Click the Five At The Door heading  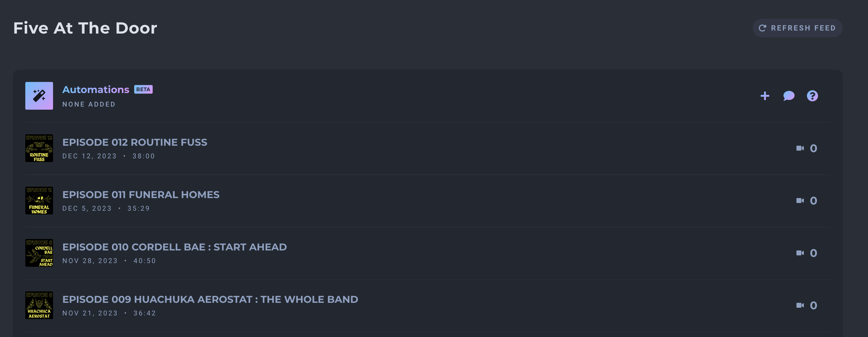point(85,28)
